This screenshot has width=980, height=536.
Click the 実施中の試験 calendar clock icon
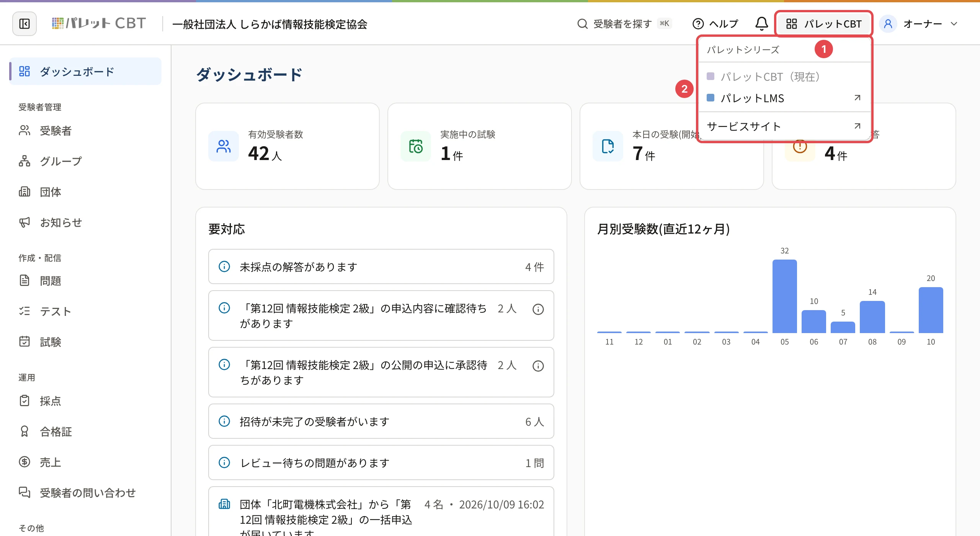[416, 146]
